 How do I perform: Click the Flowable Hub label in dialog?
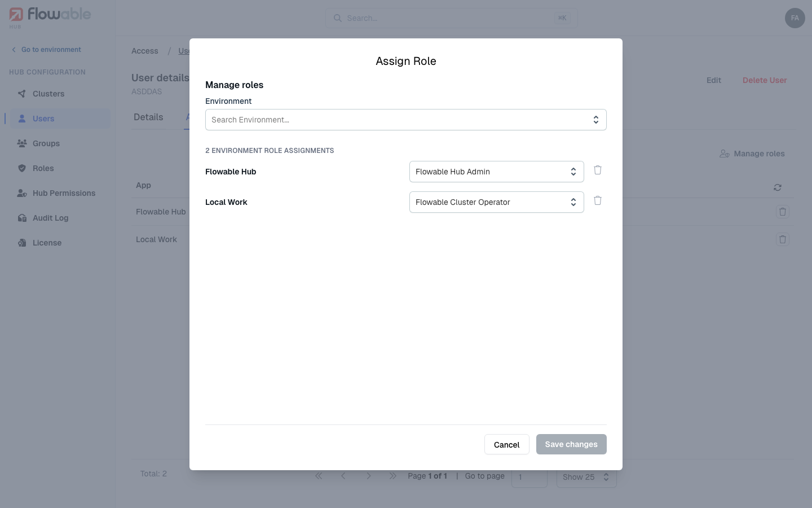pyautogui.click(x=231, y=172)
